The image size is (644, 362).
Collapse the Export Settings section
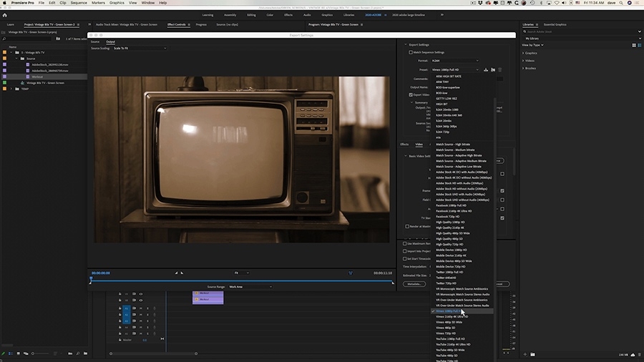(406, 44)
